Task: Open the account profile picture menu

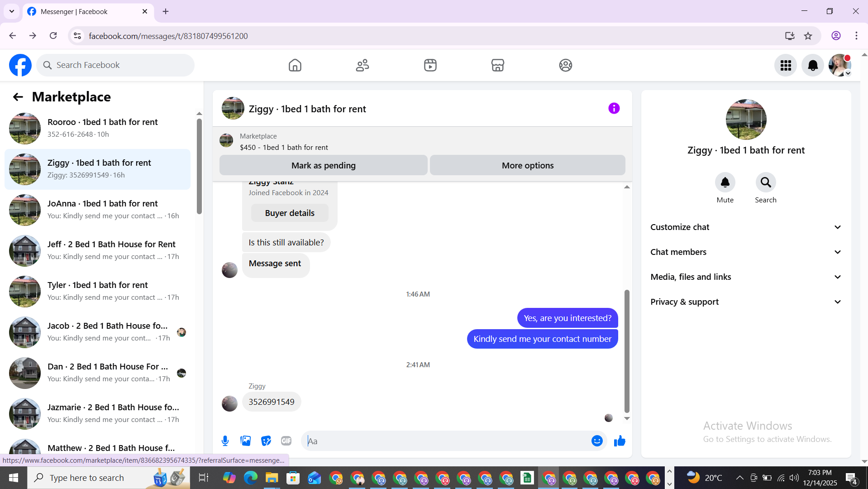Action: click(840, 66)
